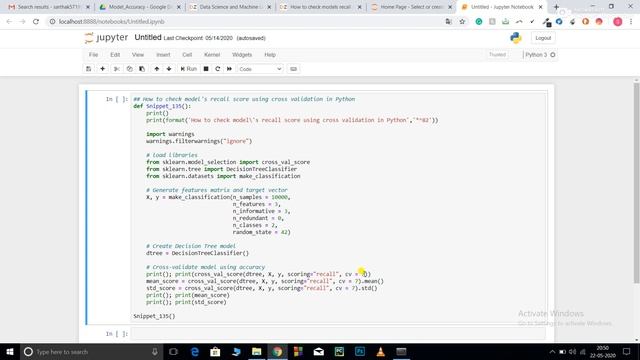The height and width of the screenshot is (360, 640).
Task: Open a new browser tab
Action: (x=556, y=7)
